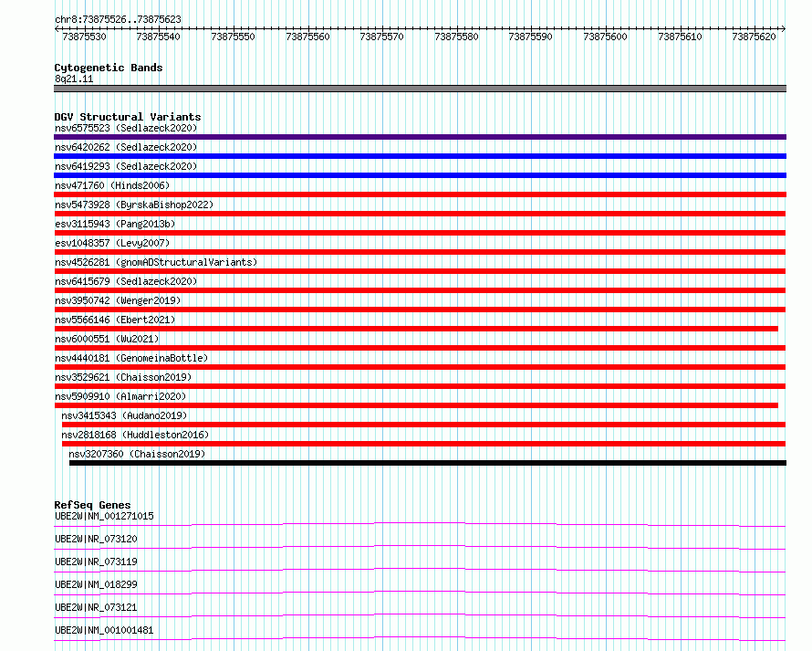
Task: Open variant nsv471760 (Hinds2006) label
Action: coord(112,185)
